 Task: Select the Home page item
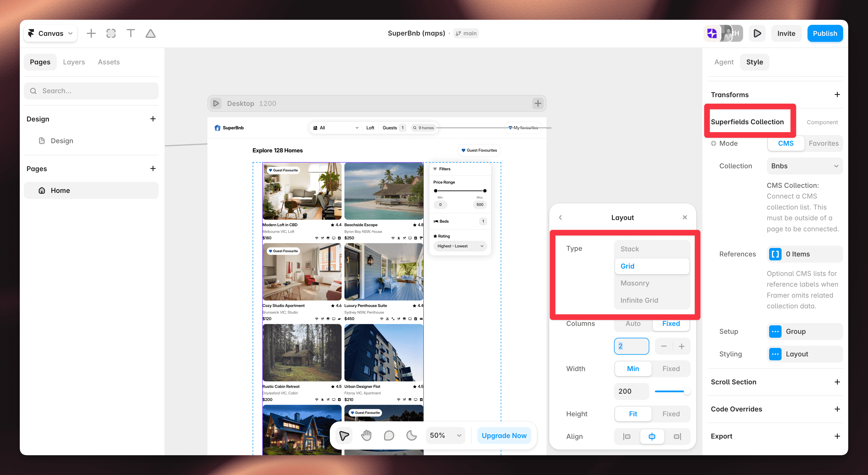click(x=91, y=190)
